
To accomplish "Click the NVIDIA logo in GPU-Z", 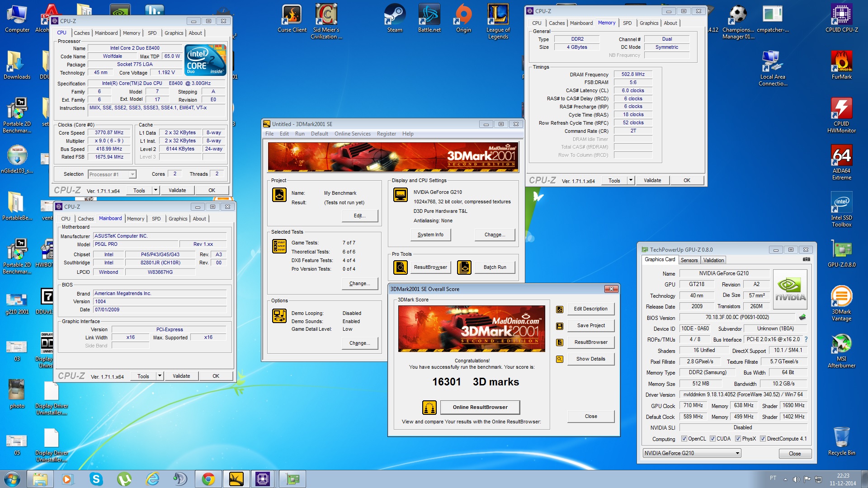I will pos(790,290).
